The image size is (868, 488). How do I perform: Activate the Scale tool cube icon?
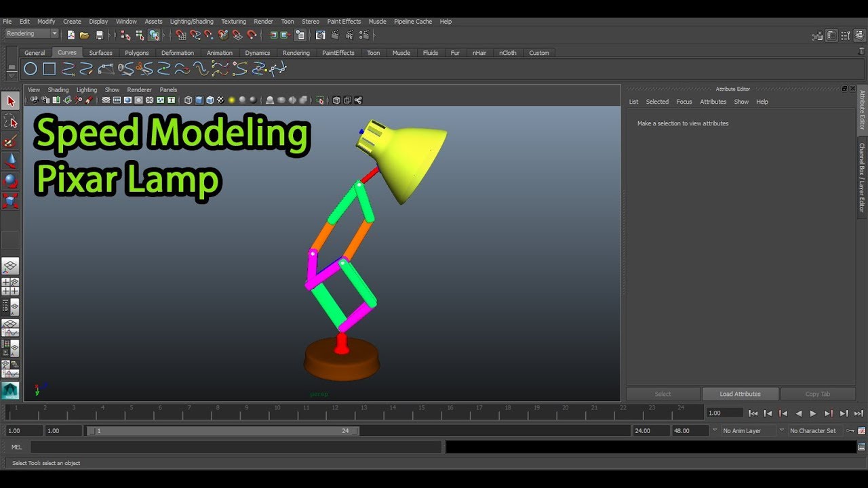10,201
